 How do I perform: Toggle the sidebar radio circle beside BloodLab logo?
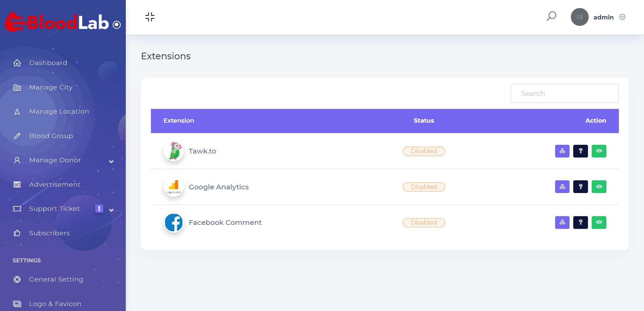117,25
